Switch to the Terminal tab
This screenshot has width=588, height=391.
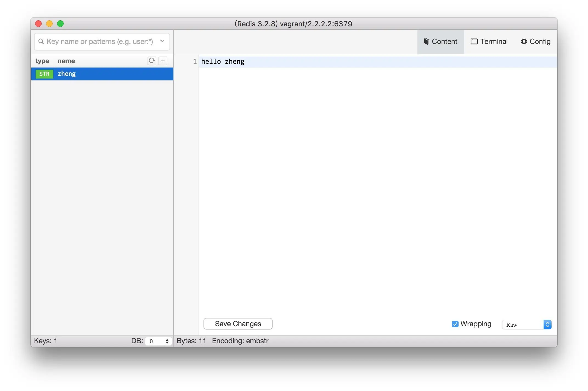489,41
